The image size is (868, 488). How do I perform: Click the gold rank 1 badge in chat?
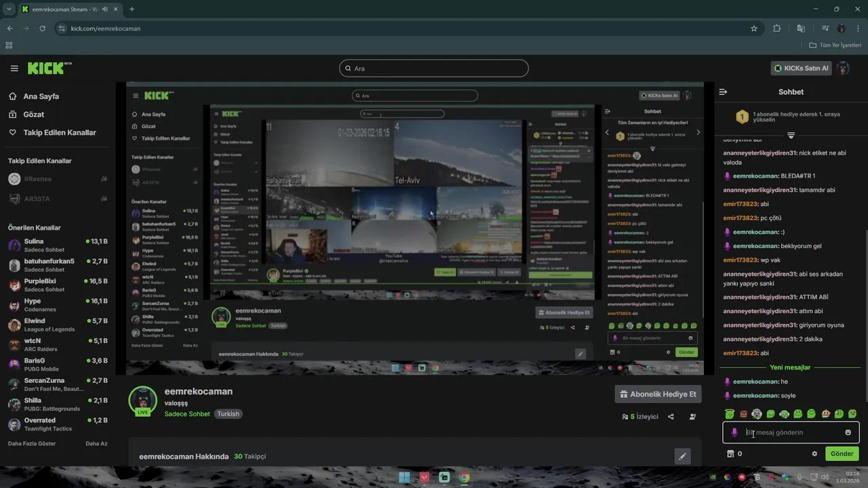tap(742, 117)
